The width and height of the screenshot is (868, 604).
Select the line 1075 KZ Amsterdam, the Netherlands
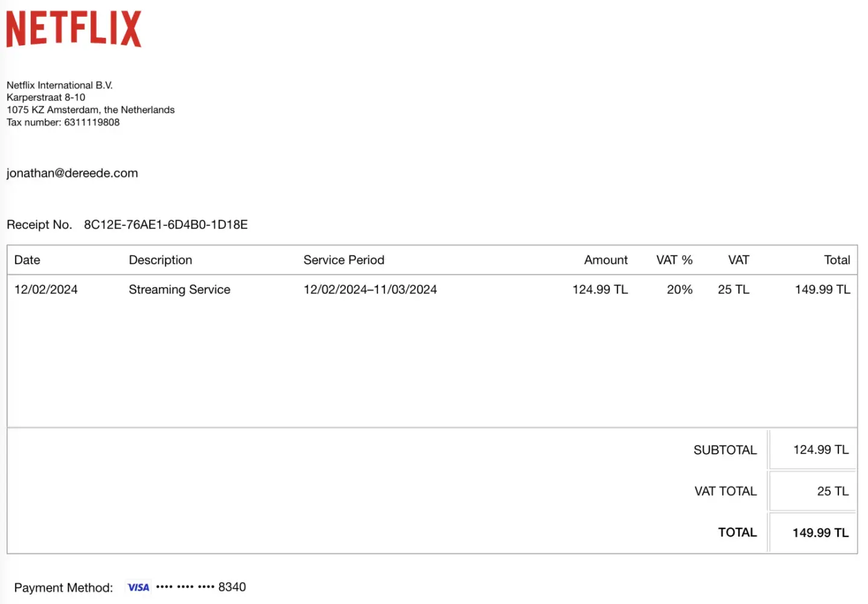click(91, 110)
